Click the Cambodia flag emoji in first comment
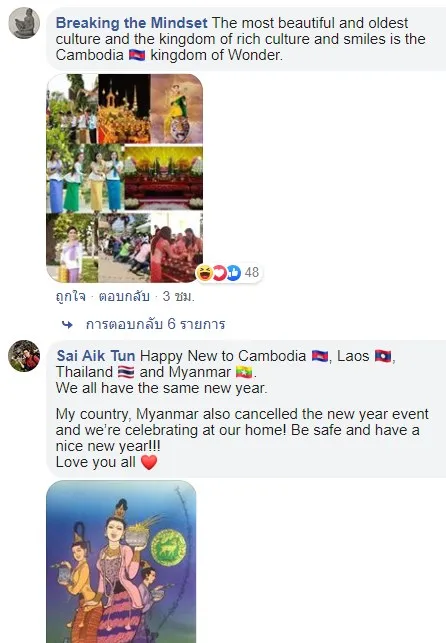 137,55
